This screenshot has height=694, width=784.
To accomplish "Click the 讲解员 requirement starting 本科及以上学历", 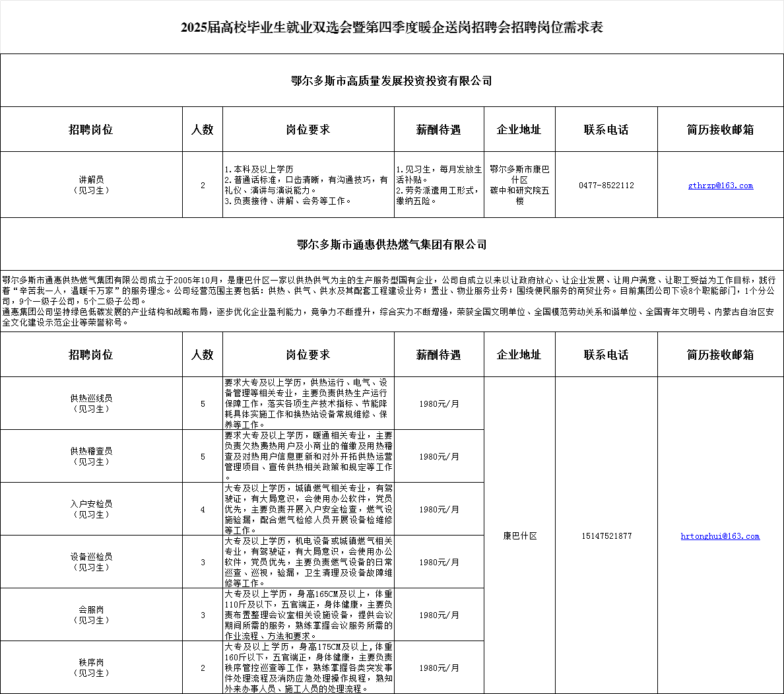I will pyautogui.click(x=308, y=185).
